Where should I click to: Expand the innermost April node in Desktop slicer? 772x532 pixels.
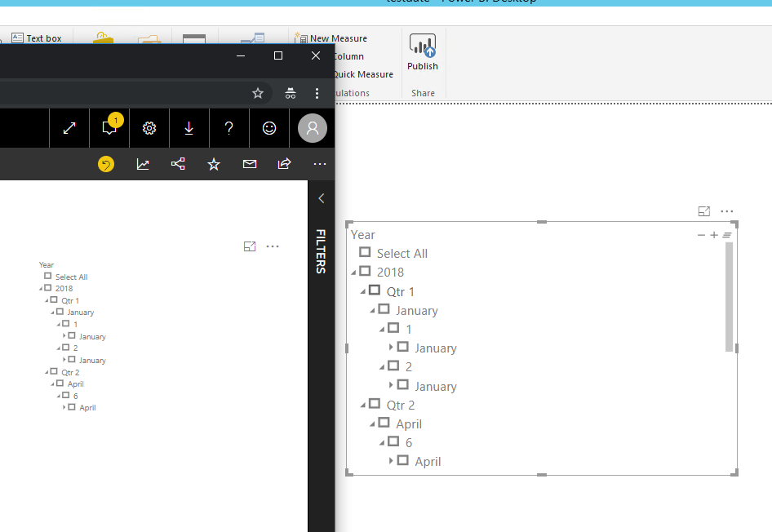[x=391, y=461]
